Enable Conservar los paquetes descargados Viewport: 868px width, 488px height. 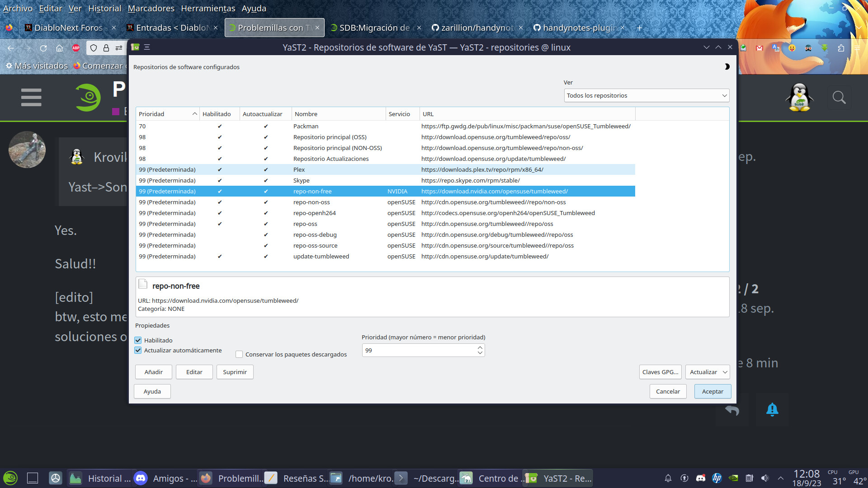[239, 354]
